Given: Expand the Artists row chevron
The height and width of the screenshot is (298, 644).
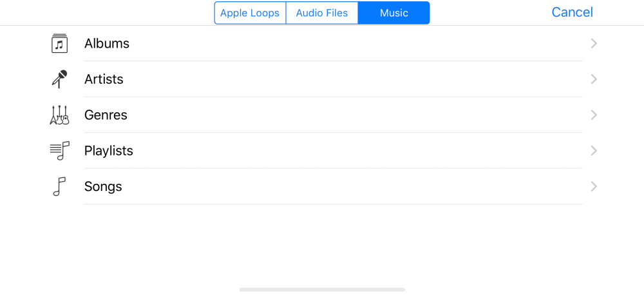Looking at the screenshot, I should (594, 79).
